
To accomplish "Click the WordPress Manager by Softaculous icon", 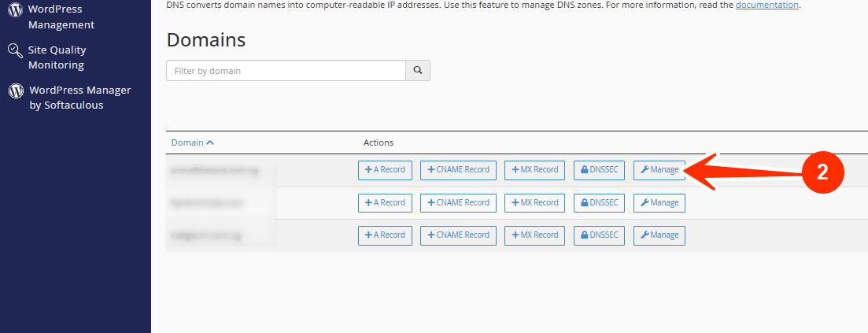I will pyautogui.click(x=16, y=91).
